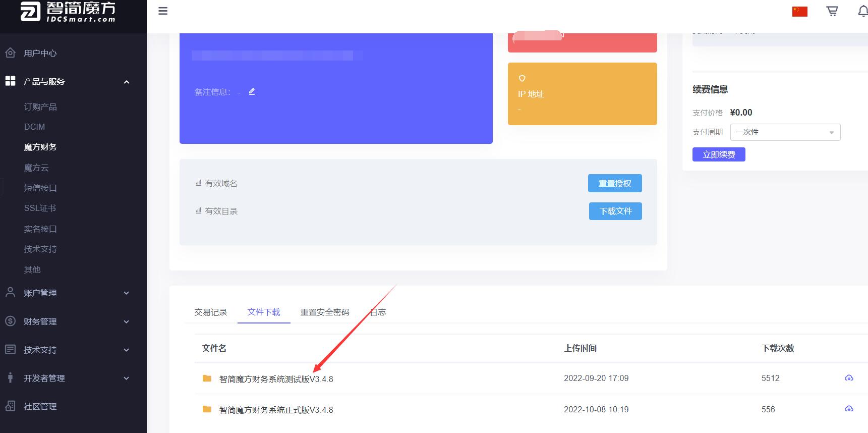The image size is (868, 433).
Task: Expand the 技术支持 sidebar menu chevron
Action: point(127,350)
